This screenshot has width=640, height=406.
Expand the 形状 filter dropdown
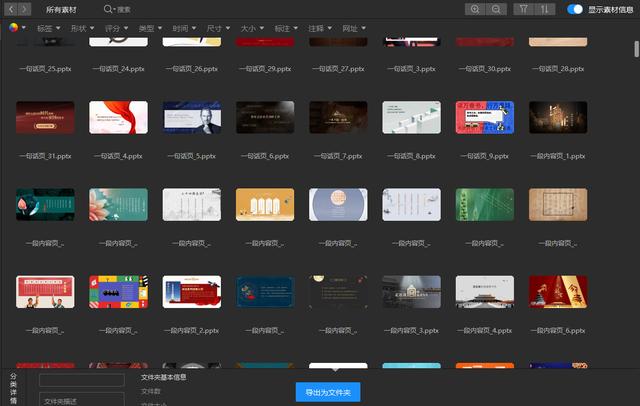click(82, 28)
